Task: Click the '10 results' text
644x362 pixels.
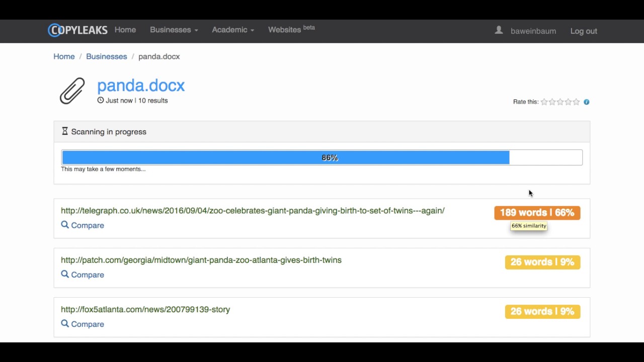Action: [153, 101]
